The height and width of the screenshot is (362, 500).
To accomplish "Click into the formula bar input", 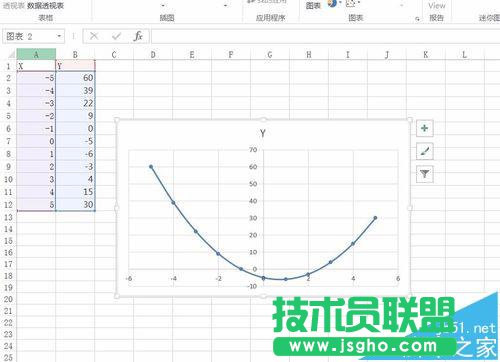I will pos(325,36).
